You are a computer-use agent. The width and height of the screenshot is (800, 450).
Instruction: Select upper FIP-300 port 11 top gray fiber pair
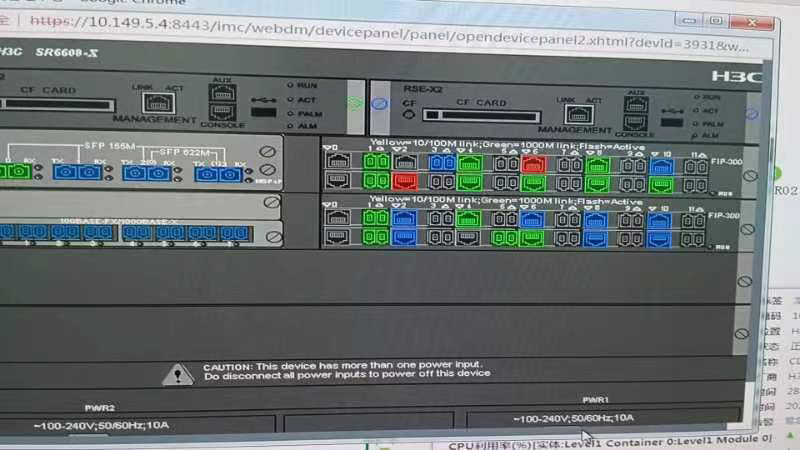pyautogui.click(x=696, y=167)
